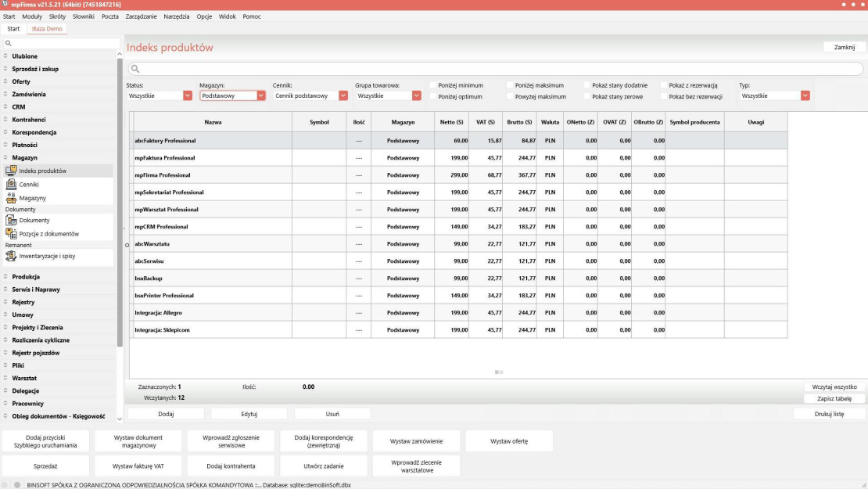Open Indeks produktów icon in sidebar
This screenshot has width=868, height=489.
(11, 171)
